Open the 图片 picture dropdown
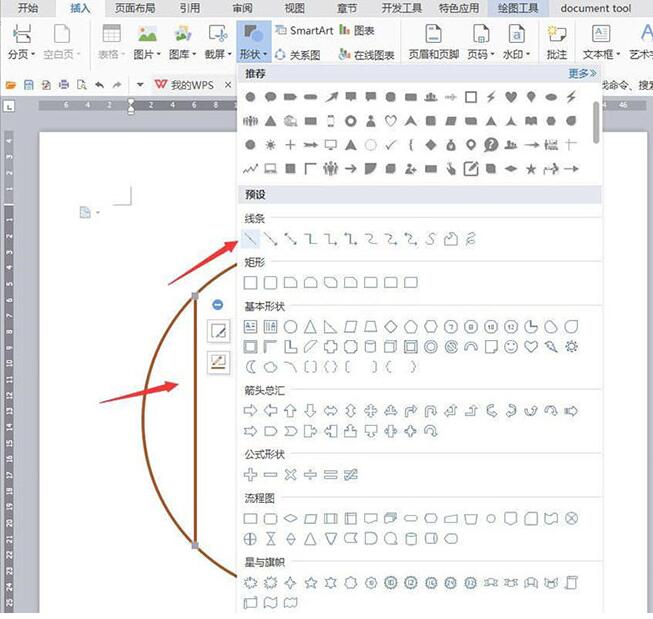 pos(147,42)
